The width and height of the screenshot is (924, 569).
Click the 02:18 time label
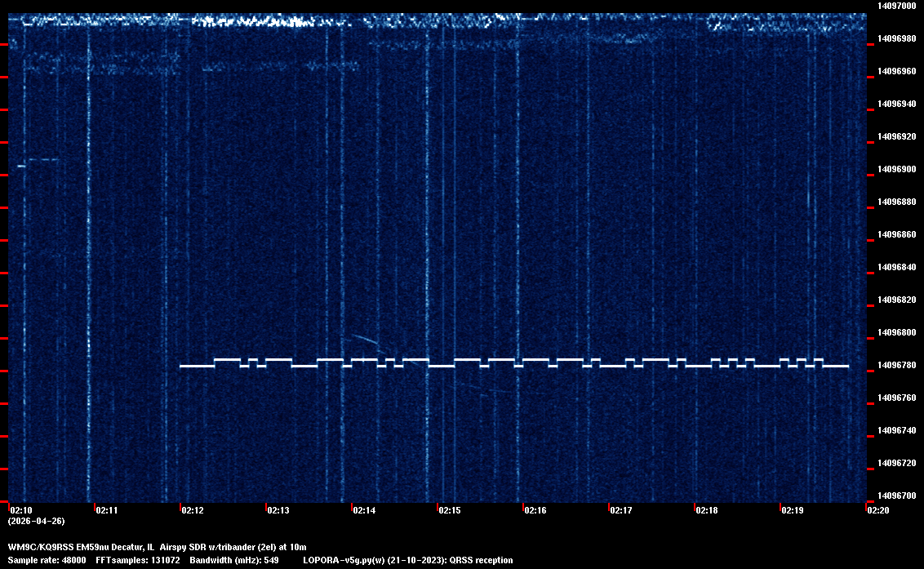(707, 510)
